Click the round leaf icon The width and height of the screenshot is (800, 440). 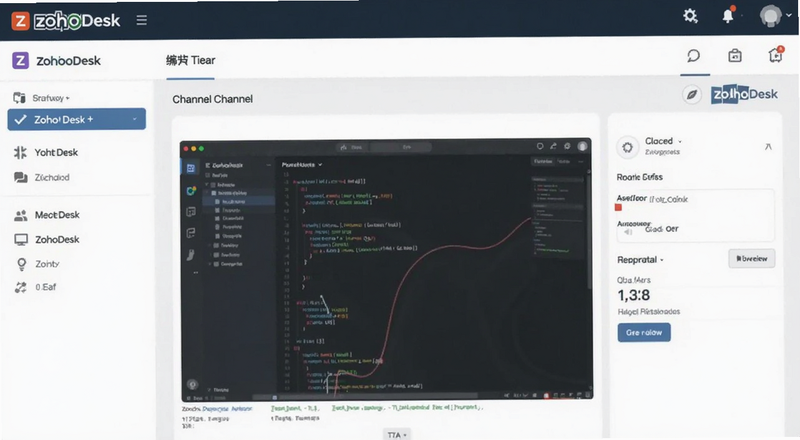click(x=692, y=94)
